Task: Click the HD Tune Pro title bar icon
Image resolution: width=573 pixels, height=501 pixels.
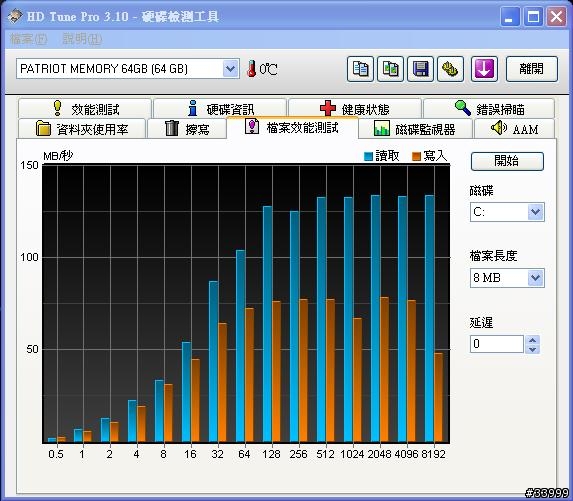Action: pyautogui.click(x=15, y=16)
